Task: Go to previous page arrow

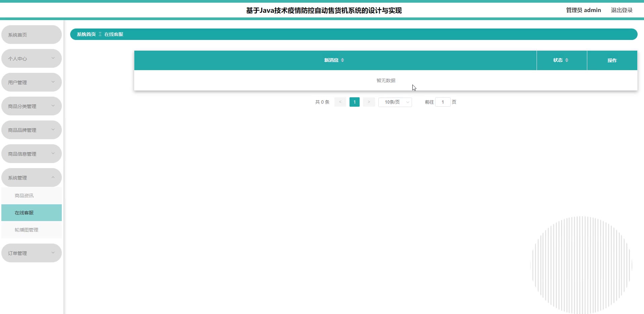Action: click(x=340, y=102)
